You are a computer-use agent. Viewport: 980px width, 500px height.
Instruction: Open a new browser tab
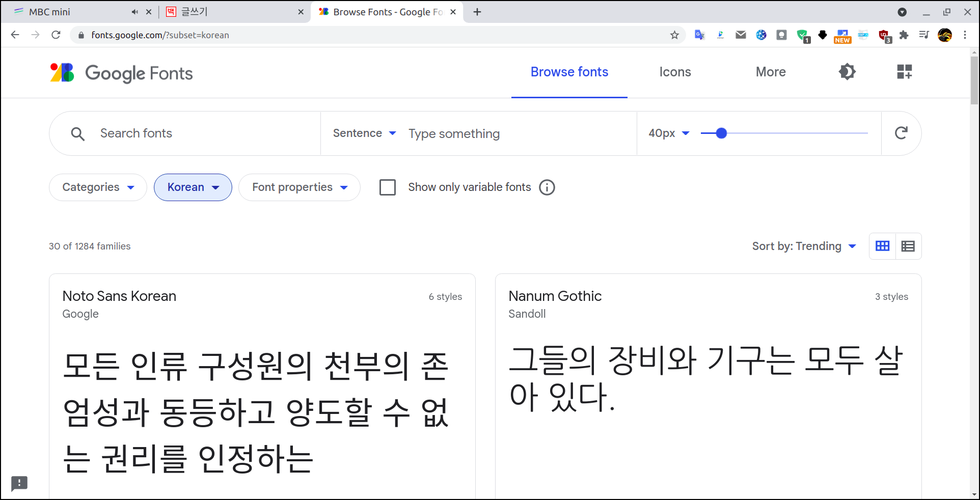477,12
